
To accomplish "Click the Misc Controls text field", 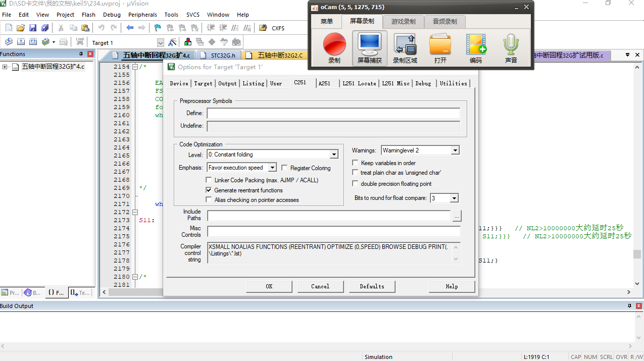I will point(334,232).
